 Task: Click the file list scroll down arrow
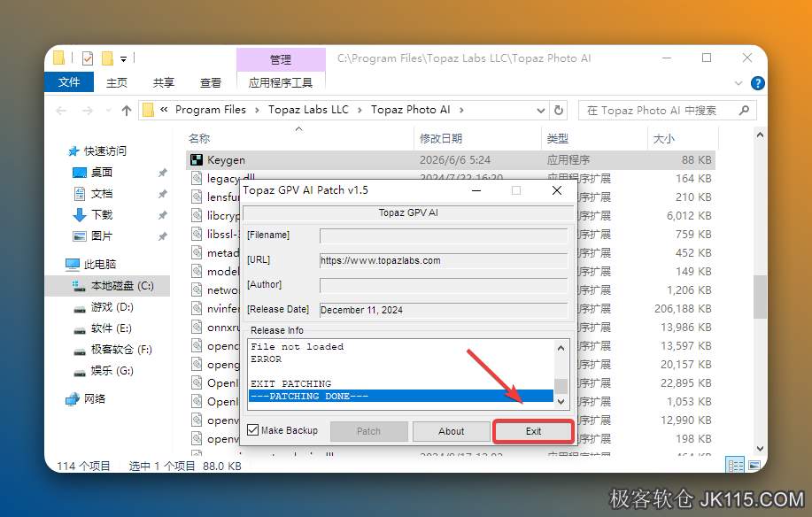[760, 448]
